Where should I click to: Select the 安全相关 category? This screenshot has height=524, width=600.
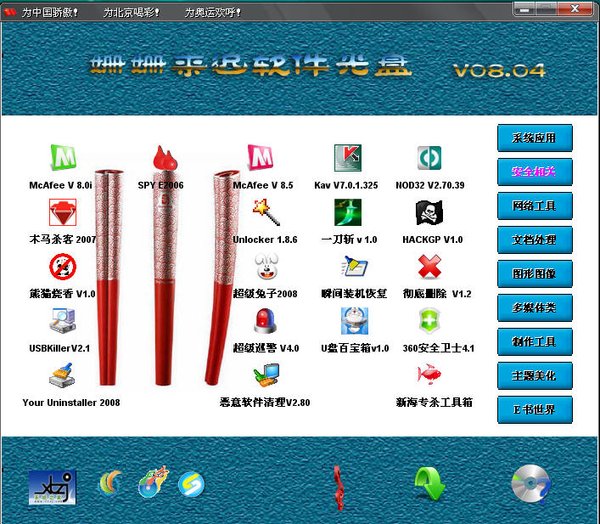click(x=535, y=171)
